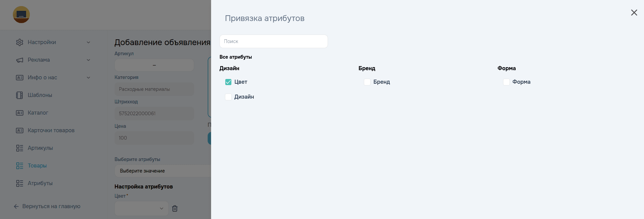Click the trash icon next to Цвет dropdown
This screenshot has height=219, width=644.
point(175,208)
